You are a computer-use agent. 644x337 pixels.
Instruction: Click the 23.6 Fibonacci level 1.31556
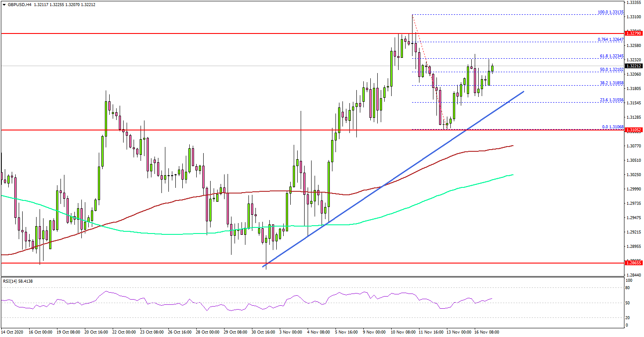pyautogui.click(x=612, y=100)
